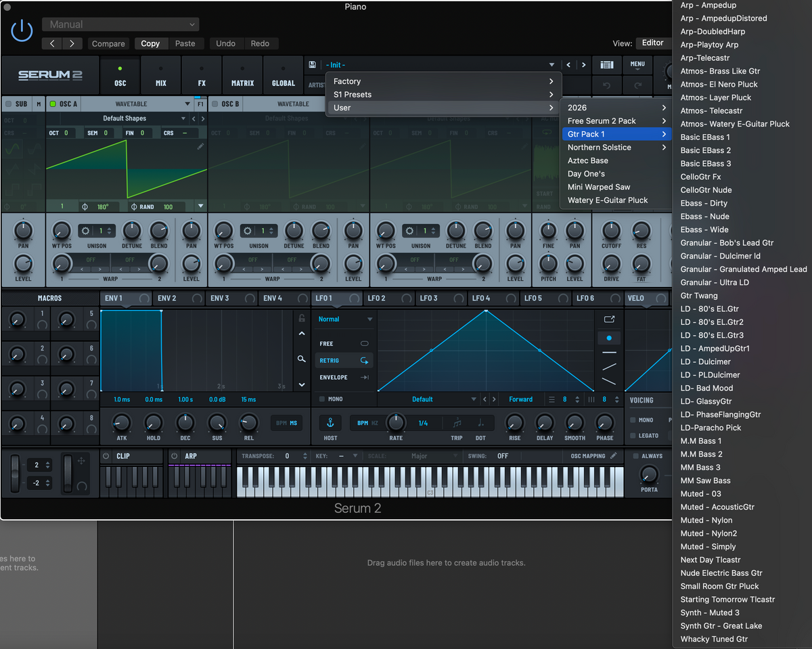The image size is (812, 649).
Task: Open OSC A unison settings gear
Action: [x=85, y=231]
